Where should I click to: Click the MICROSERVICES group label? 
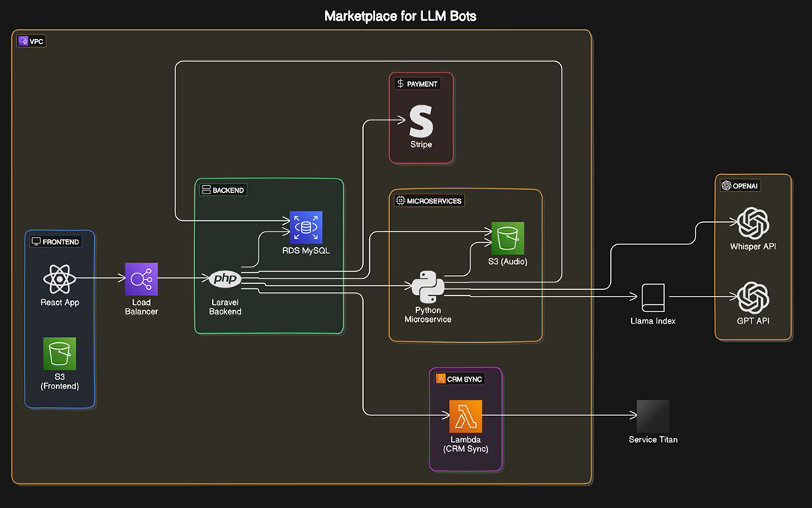point(429,201)
